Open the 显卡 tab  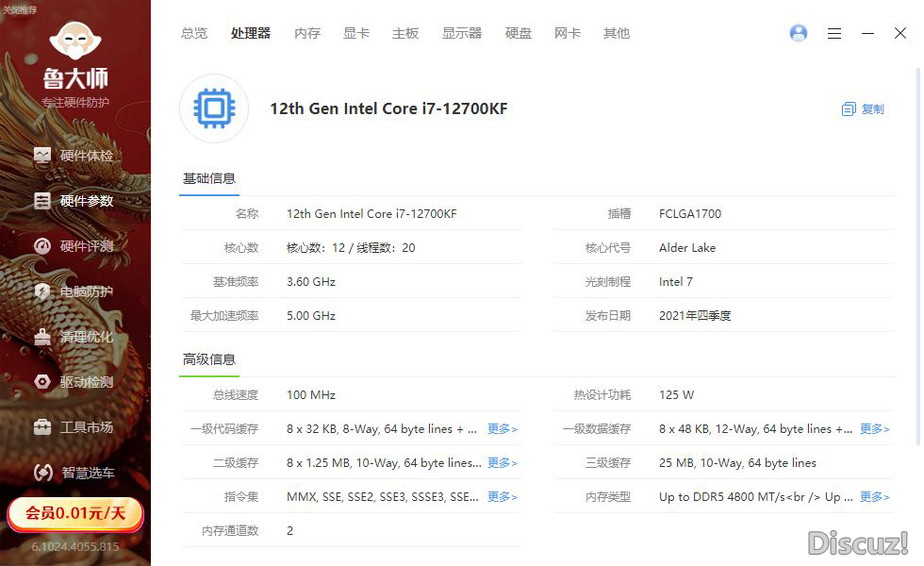[x=356, y=34]
